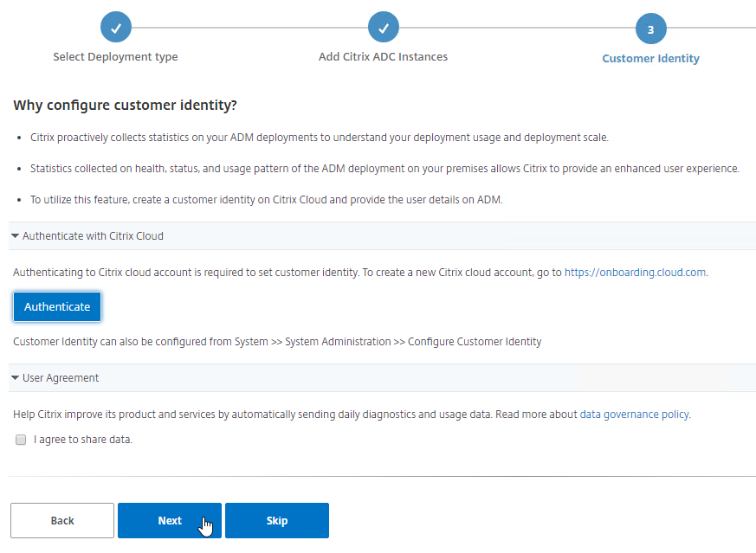Click the 'Citrix proactively collects statistics' bullet text
The height and width of the screenshot is (553, 756).
(x=320, y=138)
